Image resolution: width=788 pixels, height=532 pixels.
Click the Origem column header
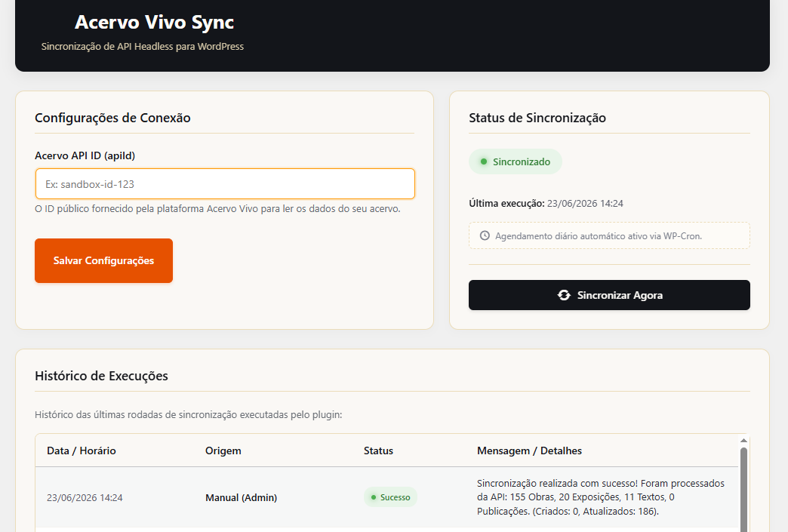tap(223, 451)
